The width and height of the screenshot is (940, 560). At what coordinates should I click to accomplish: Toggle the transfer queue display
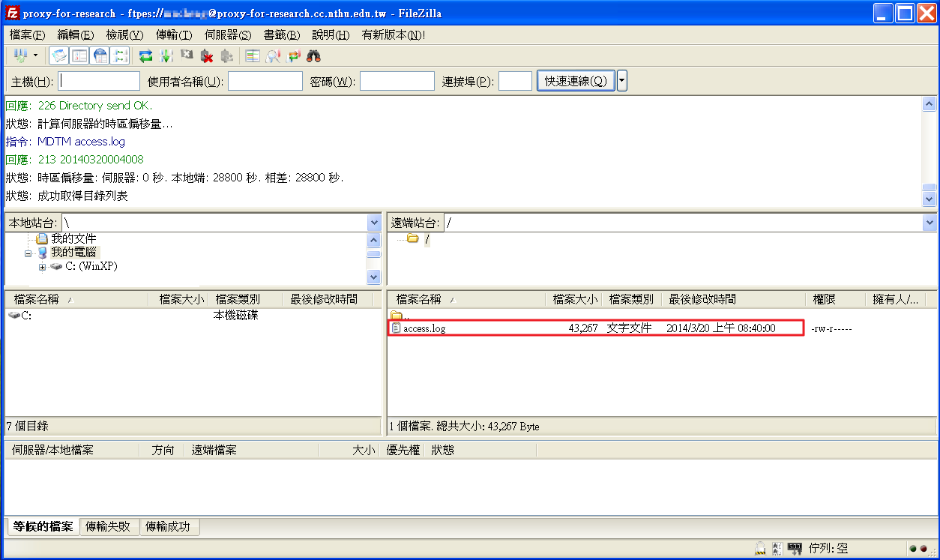click(120, 55)
